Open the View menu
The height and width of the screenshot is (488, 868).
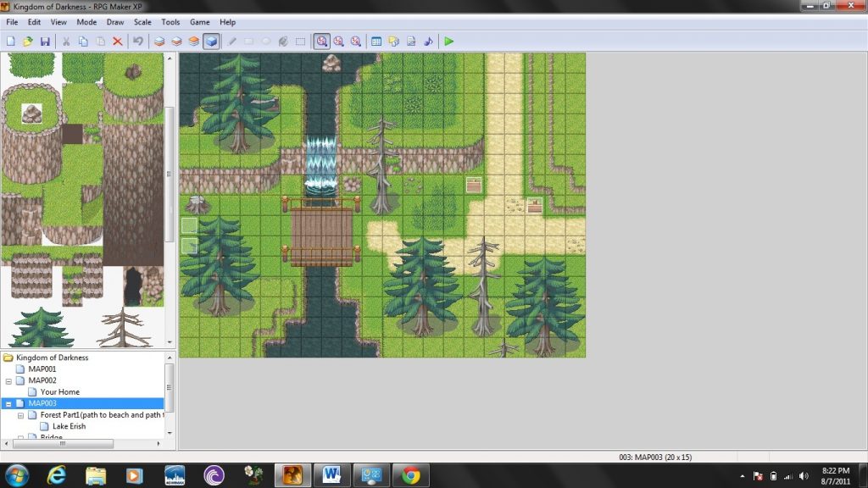pyautogui.click(x=58, y=22)
